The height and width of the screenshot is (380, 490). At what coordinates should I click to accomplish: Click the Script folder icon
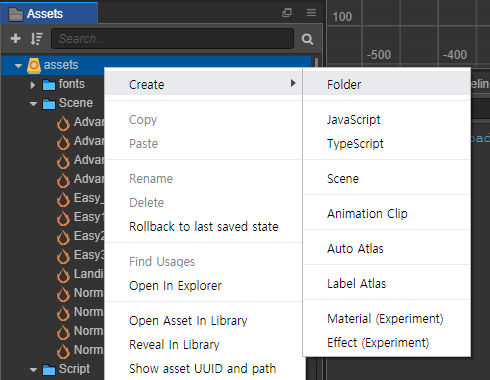(x=49, y=369)
